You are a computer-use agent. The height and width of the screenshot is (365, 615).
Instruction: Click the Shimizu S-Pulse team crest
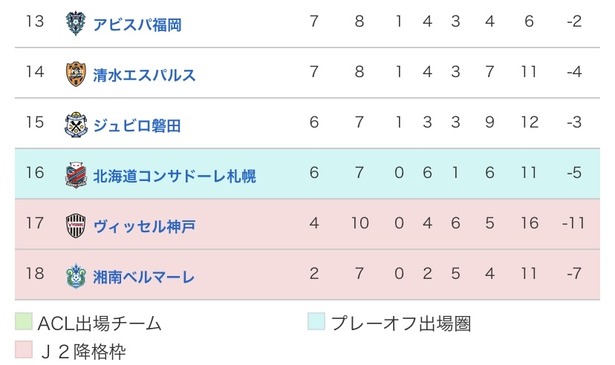pyautogui.click(x=76, y=74)
